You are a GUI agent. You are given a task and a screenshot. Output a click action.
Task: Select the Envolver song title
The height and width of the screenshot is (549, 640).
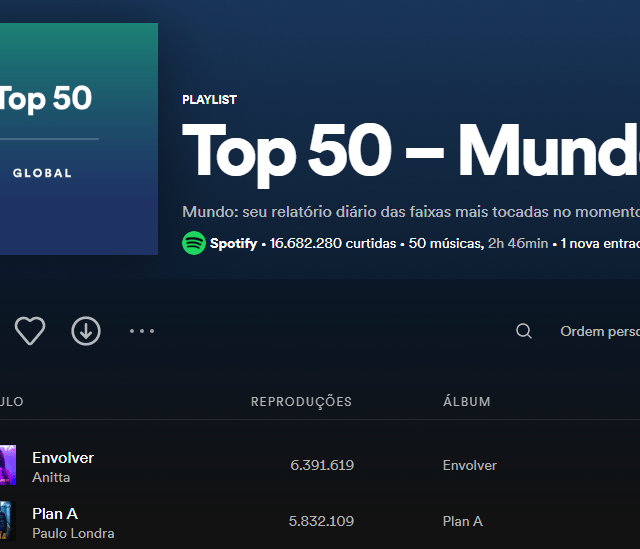click(x=63, y=458)
